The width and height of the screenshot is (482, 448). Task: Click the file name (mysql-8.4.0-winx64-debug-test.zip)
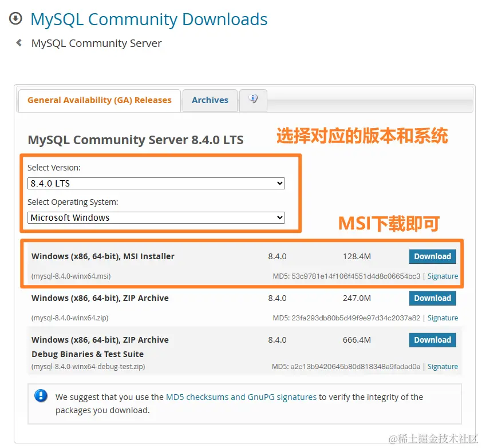point(88,367)
